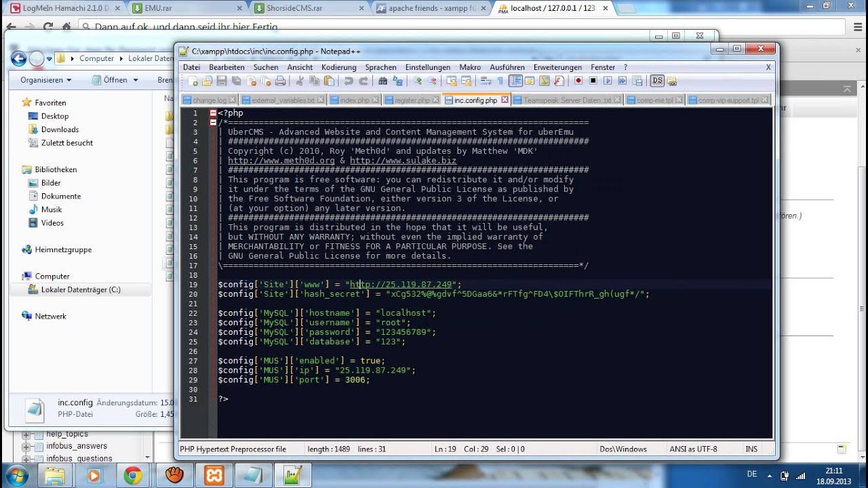The image size is (868, 488).
Task: Toggle word wrap in Notepad++ toolbar
Action: click(485, 81)
